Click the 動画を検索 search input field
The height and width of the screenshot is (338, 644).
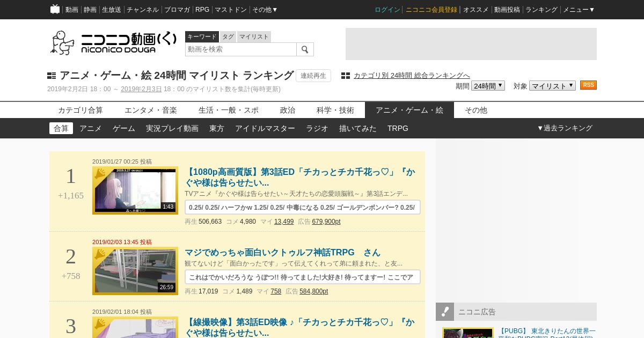240,49
